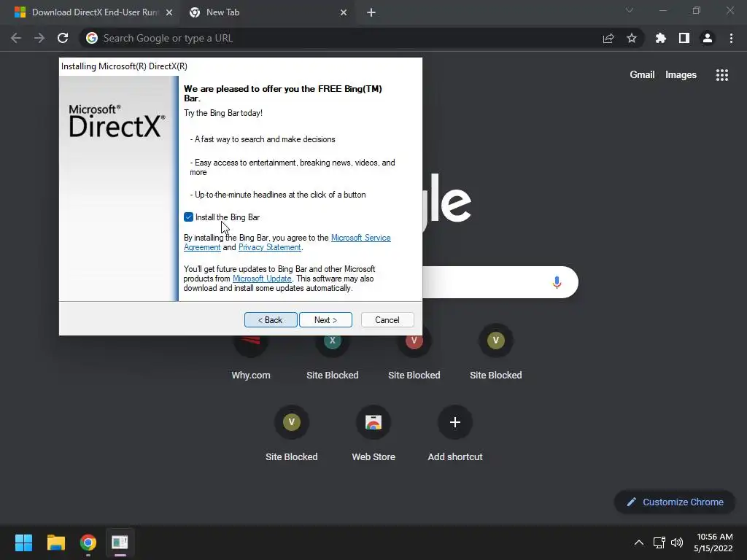The height and width of the screenshot is (560, 747).
Task: Open the tab search chevron dropdown
Action: [630, 10]
